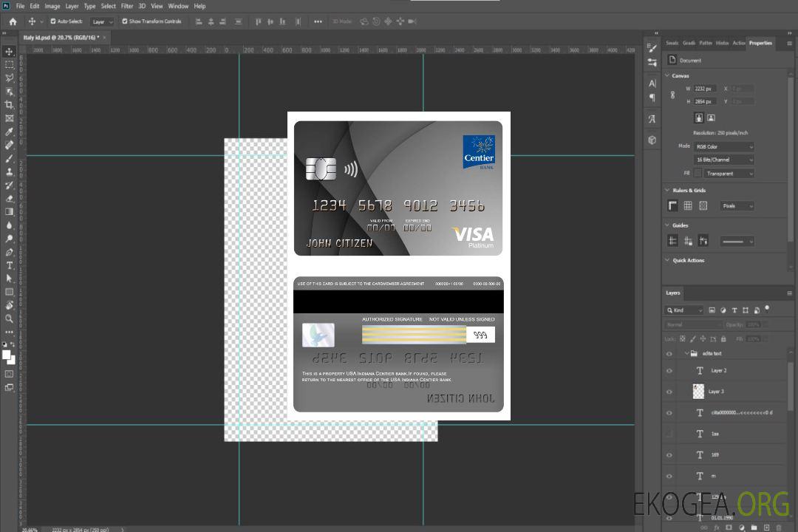Select landscape canvas orientation icon
Screen dimensions: 798x532
[711, 118]
